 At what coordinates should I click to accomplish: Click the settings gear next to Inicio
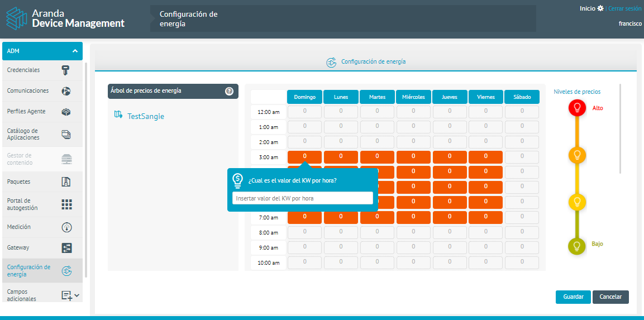point(600,8)
